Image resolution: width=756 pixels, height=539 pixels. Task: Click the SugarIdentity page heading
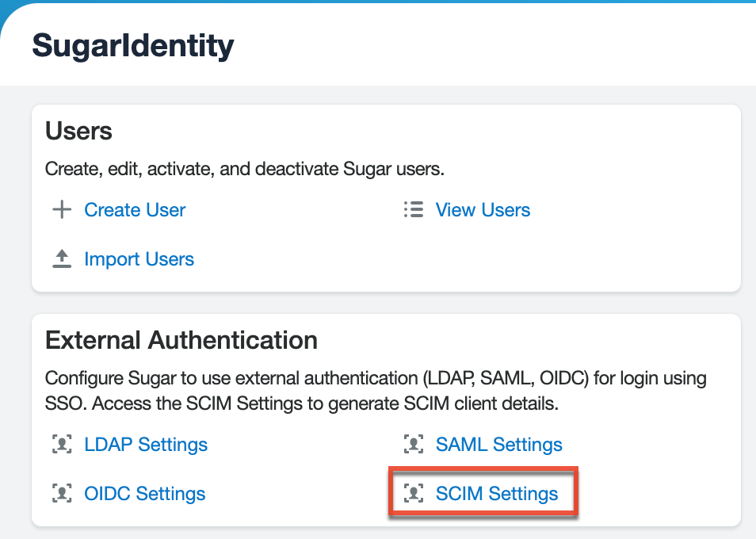pos(132,45)
